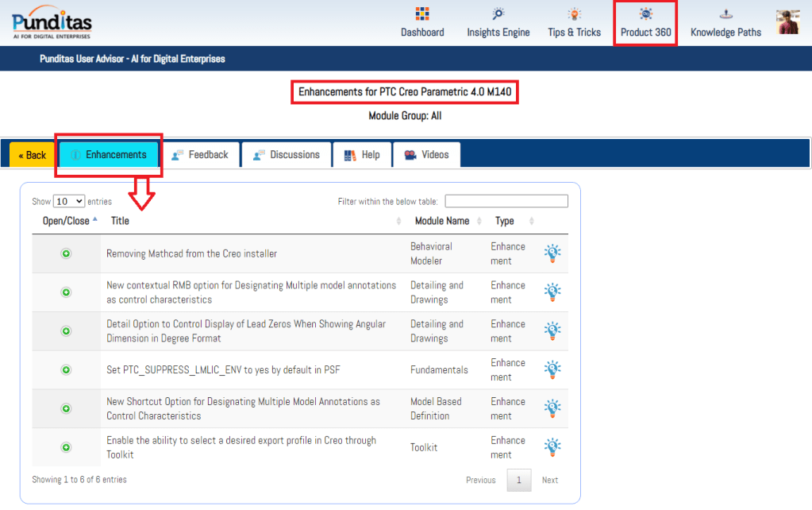This screenshot has height=510, width=812.
Task: Switch to the Discussions tab
Action: tap(286, 155)
